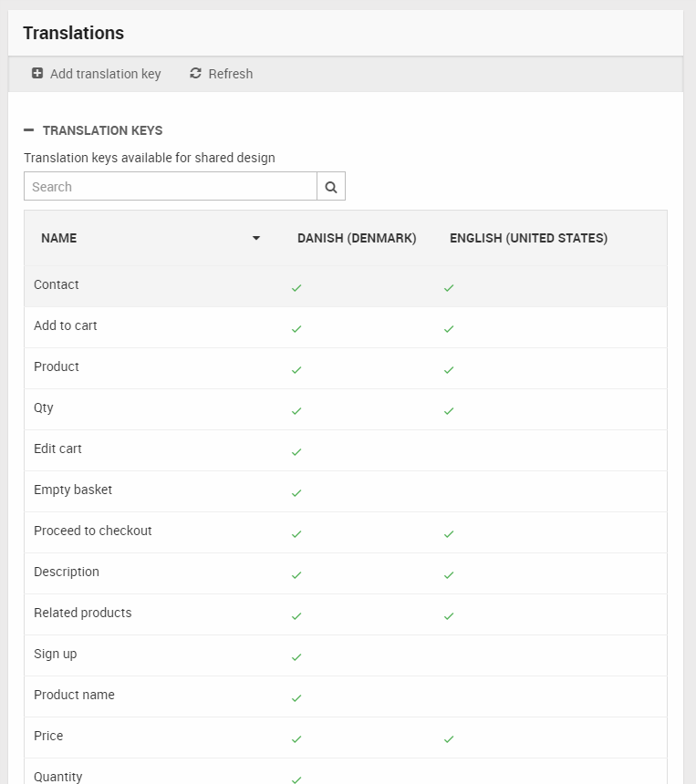Image resolution: width=696 pixels, height=784 pixels.
Task: Open the Related products translation key
Action: point(83,613)
